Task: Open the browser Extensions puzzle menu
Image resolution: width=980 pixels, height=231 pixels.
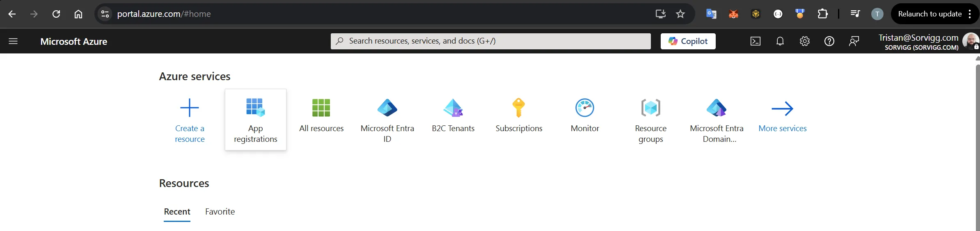Action: coord(822,14)
